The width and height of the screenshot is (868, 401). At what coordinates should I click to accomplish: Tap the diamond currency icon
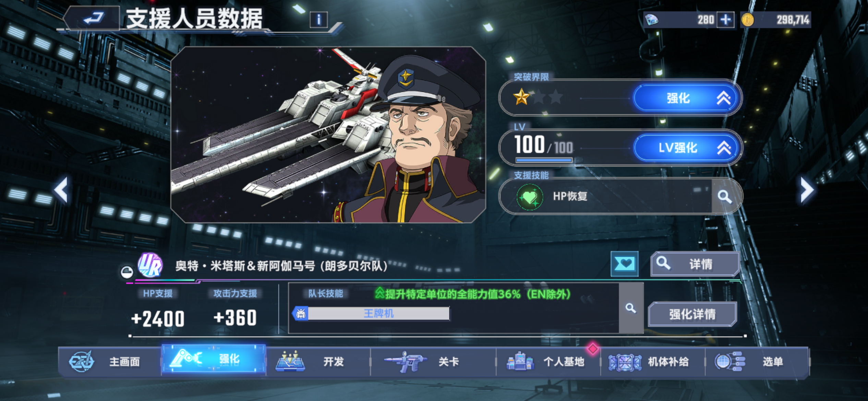pos(651,20)
